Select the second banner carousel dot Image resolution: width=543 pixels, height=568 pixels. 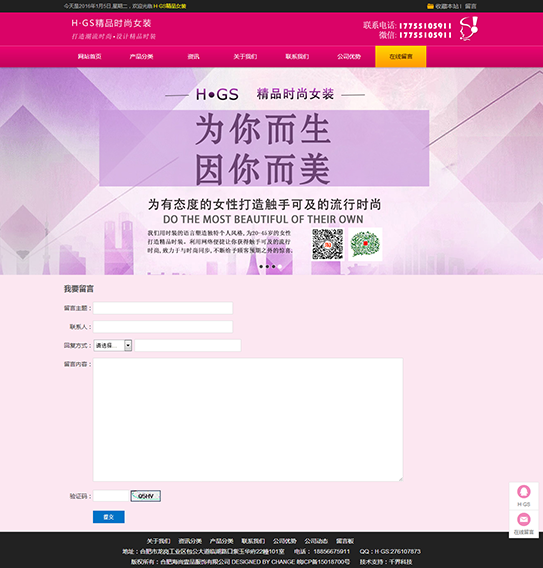click(267, 267)
